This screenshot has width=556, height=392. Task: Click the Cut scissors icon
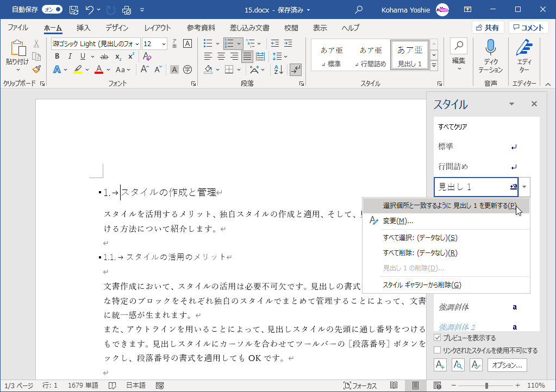click(x=36, y=44)
